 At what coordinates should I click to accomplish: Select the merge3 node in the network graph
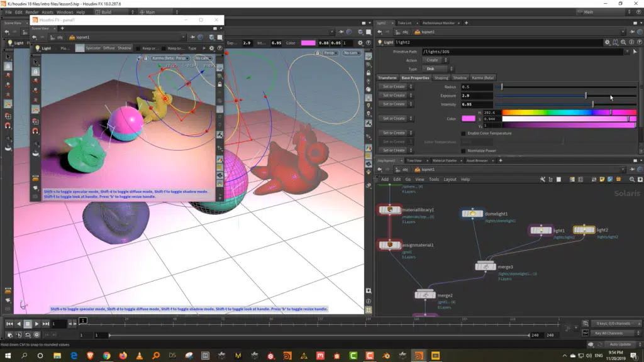click(486, 266)
